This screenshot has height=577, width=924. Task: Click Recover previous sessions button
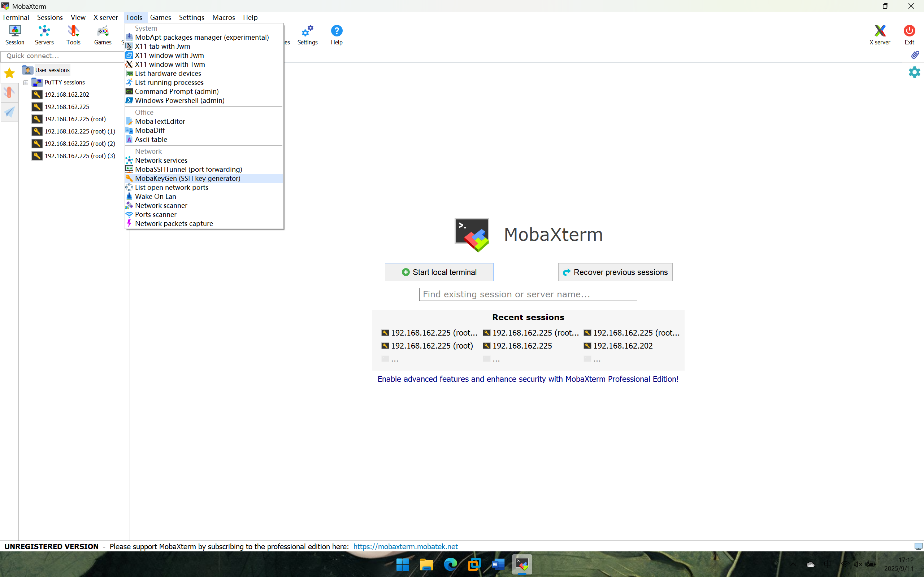click(x=615, y=272)
